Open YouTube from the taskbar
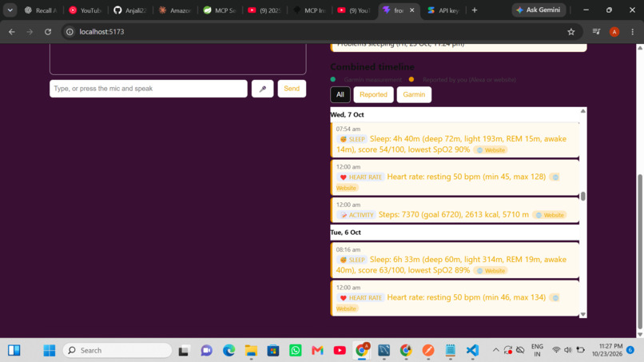This screenshot has width=644, height=362. point(340,351)
